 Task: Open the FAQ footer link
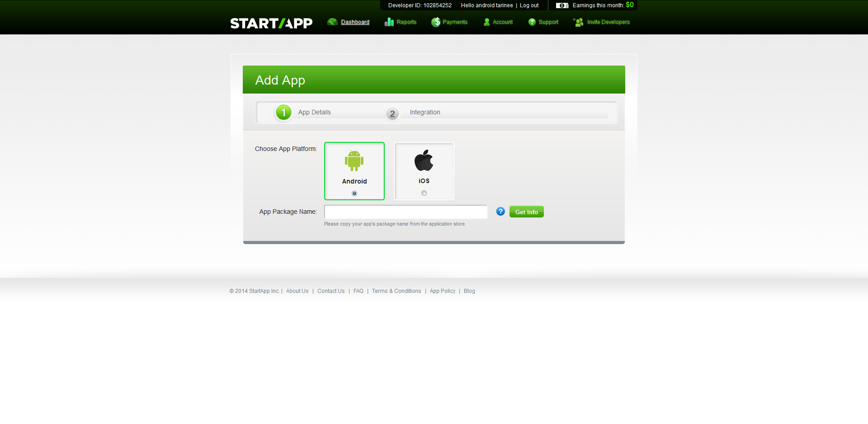pyautogui.click(x=359, y=291)
